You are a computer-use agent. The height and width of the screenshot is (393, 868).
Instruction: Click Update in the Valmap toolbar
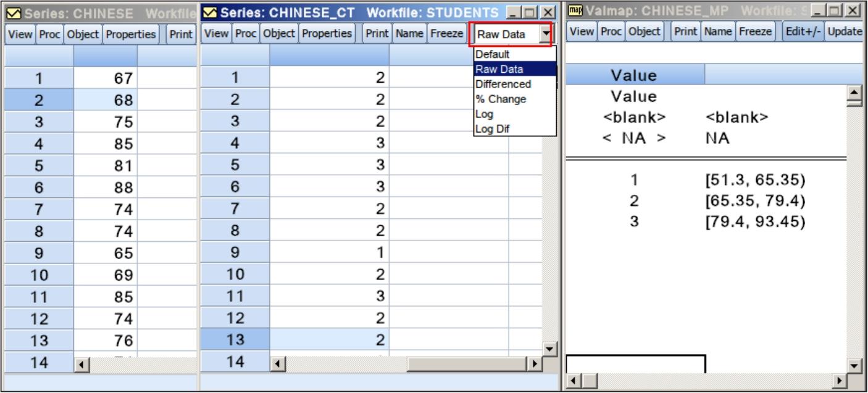[846, 31]
